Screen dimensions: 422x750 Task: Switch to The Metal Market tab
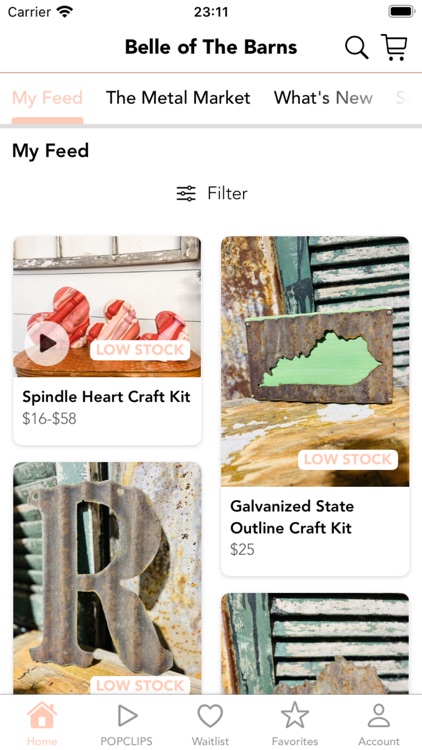pos(178,98)
